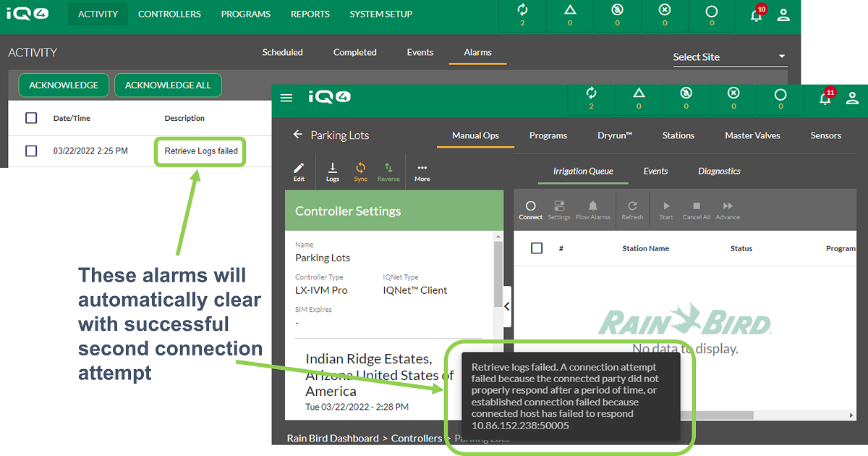Click the empty circle status counter in front window
The image size is (868, 456).
pos(780,98)
